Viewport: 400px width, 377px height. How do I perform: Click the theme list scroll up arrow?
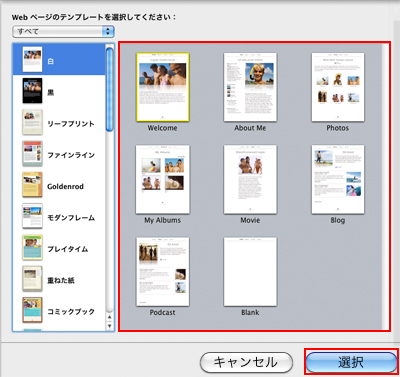coord(110,317)
